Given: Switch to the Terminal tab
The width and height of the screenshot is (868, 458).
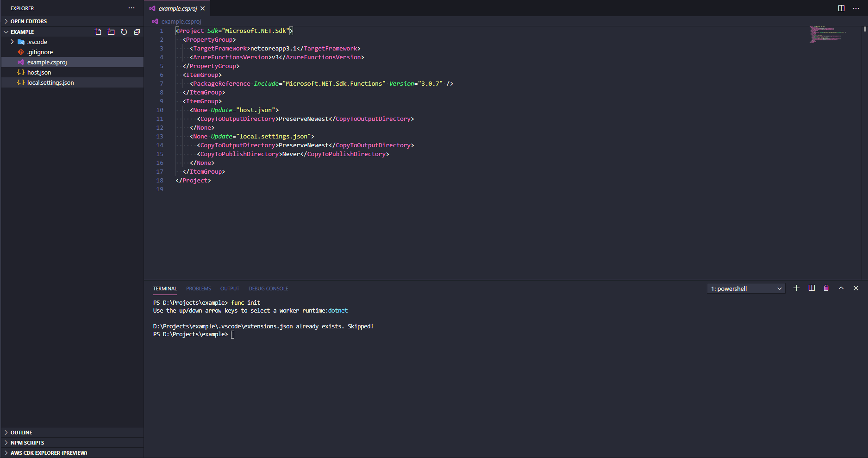Looking at the screenshot, I should pos(165,289).
